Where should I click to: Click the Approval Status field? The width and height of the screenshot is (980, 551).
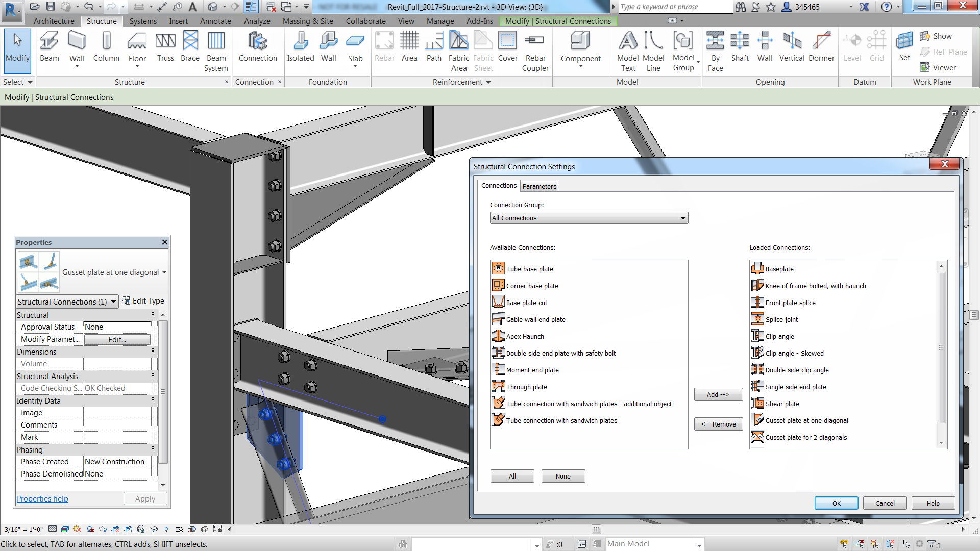coord(117,327)
